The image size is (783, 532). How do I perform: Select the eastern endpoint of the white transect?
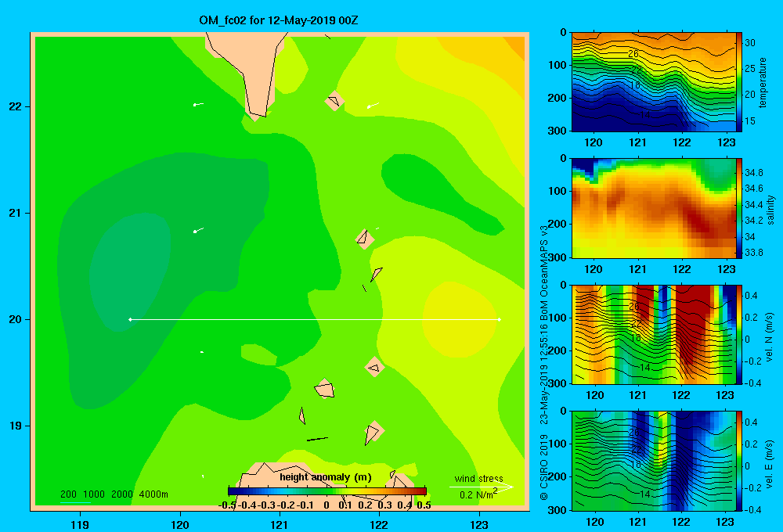[500, 319]
